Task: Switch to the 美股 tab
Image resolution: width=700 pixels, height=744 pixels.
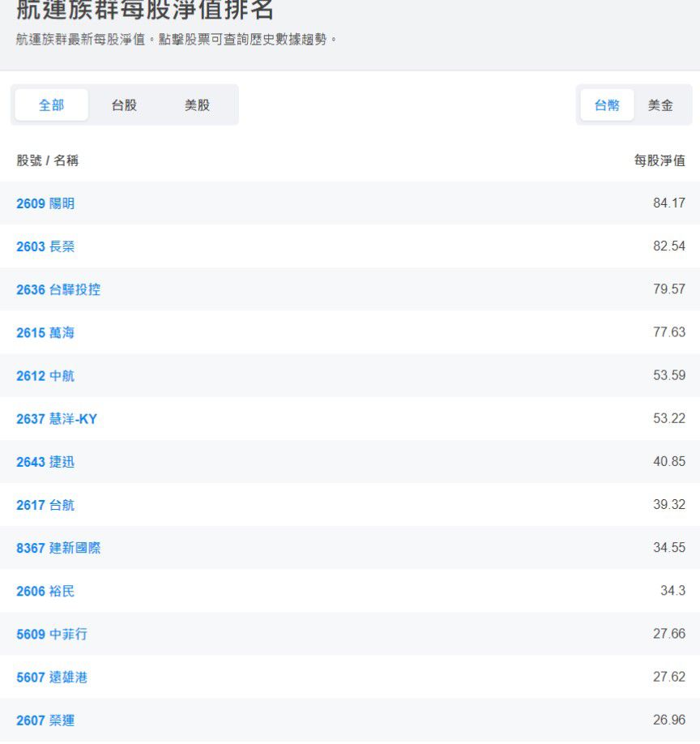Action: pyautogui.click(x=197, y=105)
